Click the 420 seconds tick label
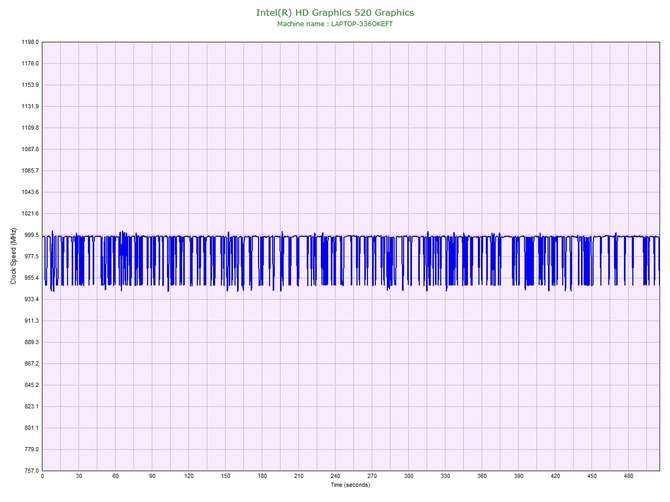670x502 pixels. pos(555,476)
